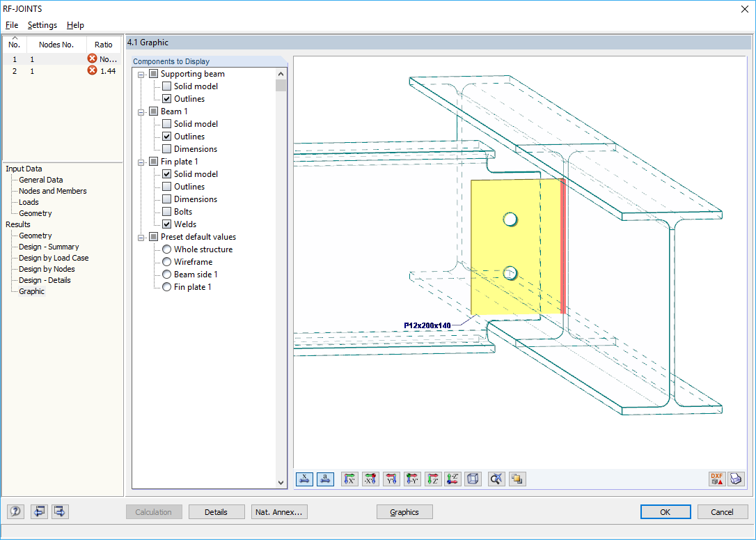Viewport: 756px width, 540px height.
Task: Collapse the Fin plate 1 branch
Action: coord(141,161)
